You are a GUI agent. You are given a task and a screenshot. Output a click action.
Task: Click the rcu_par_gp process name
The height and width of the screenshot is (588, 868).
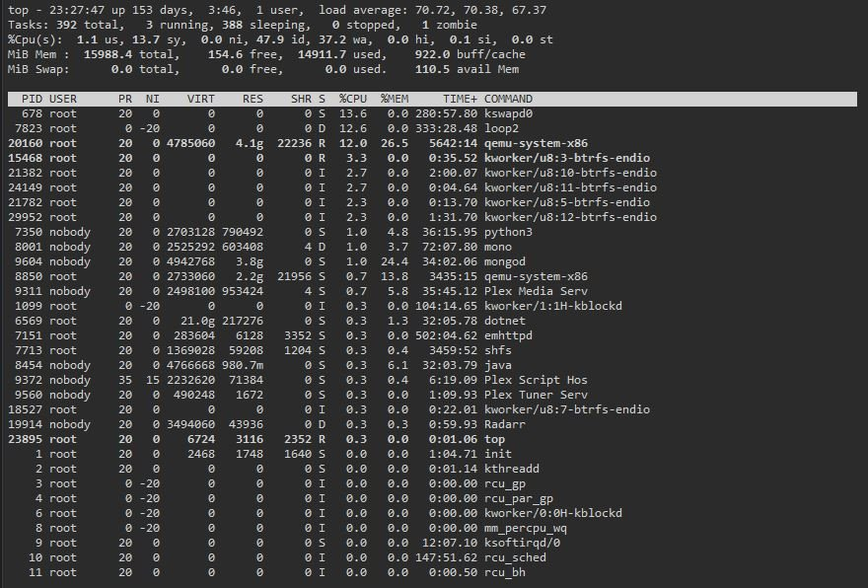[518, 499]
